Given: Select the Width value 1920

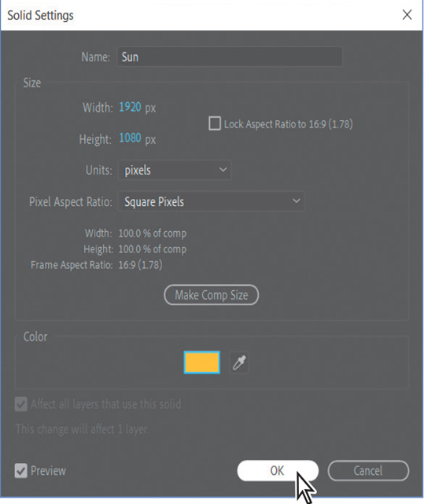Looking at the screenshot, I should 130,107.
